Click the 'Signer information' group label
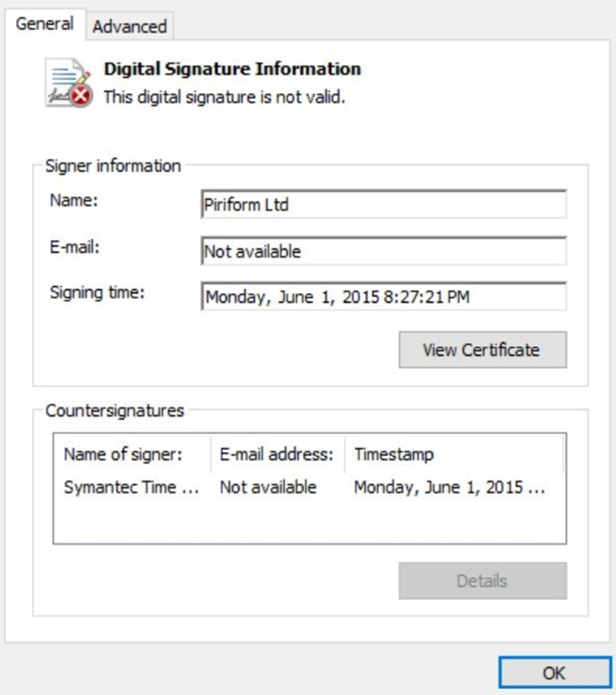The image size is (616, 695). 113,166
